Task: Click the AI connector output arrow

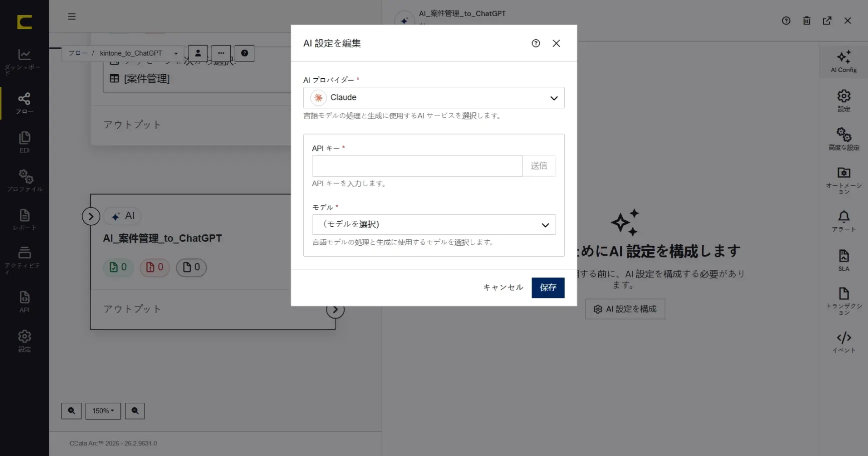Action: pyautogui.click(x=335, y=310)
